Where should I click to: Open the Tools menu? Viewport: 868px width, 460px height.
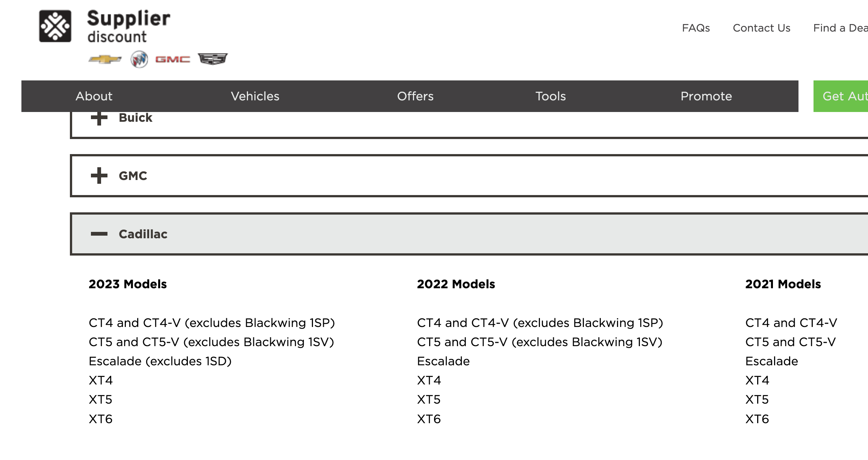550,96
